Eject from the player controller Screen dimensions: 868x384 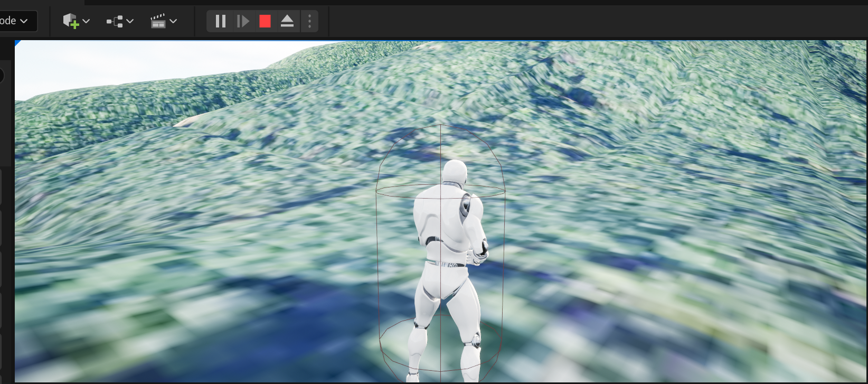(287, 21)
